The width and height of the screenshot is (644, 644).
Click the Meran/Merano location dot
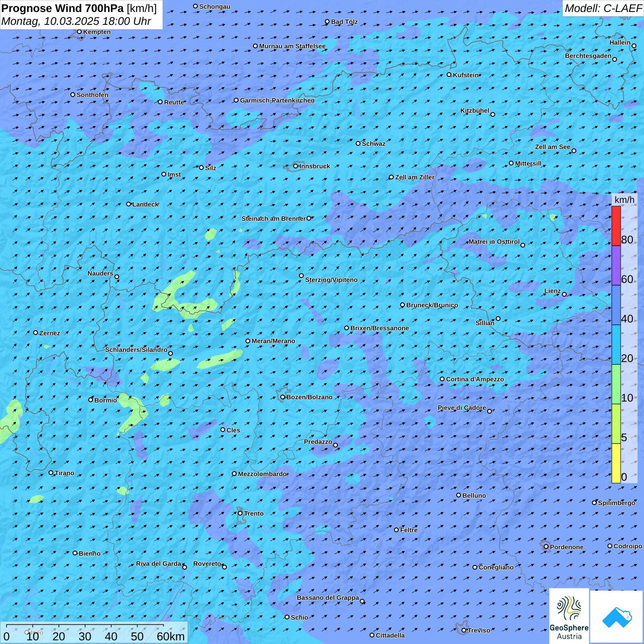click(247, 341)
